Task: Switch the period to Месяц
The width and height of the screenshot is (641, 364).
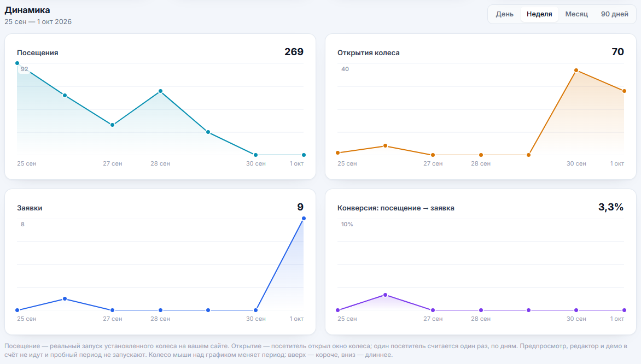Action: [576, 14]
